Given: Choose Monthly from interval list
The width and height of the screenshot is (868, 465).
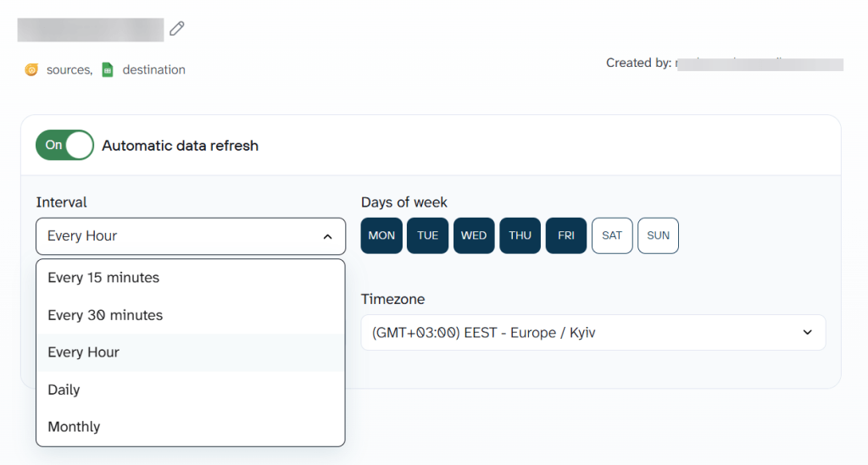Looking at the screenshot, I should pos(74,427).
